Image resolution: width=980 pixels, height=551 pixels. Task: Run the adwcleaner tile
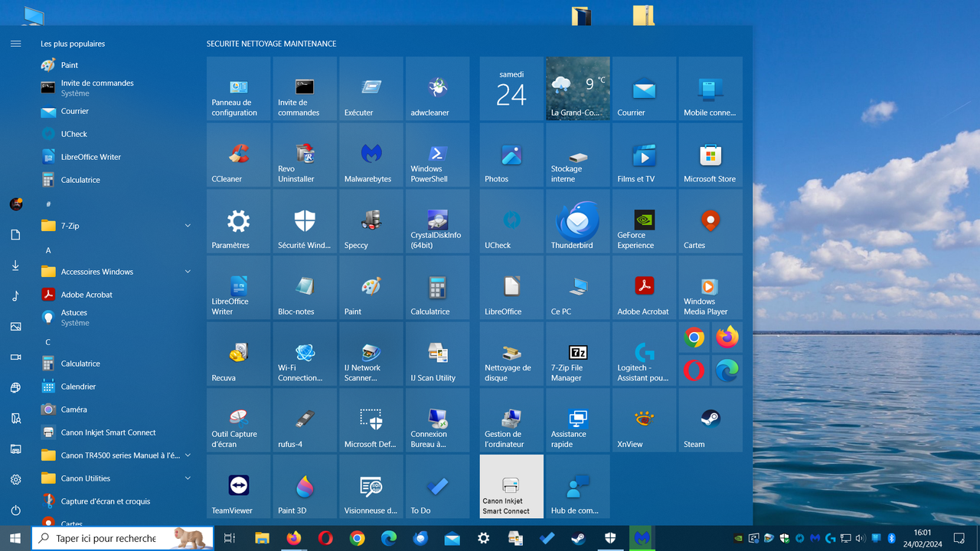pyautogui.click(x=437, y=88)
